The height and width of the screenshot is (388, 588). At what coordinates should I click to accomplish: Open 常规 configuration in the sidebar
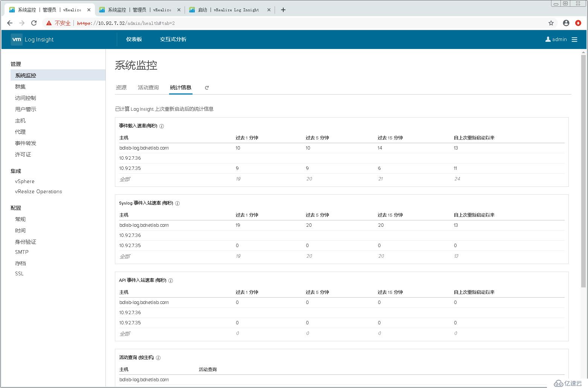[20, 219]
